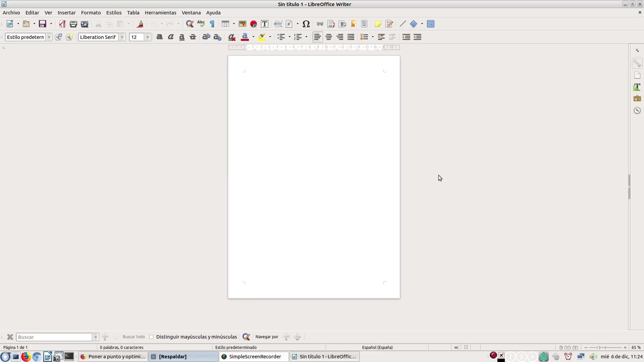Open the Special Character Omega icon
This screenshot has width=644, height=362.
306,24
